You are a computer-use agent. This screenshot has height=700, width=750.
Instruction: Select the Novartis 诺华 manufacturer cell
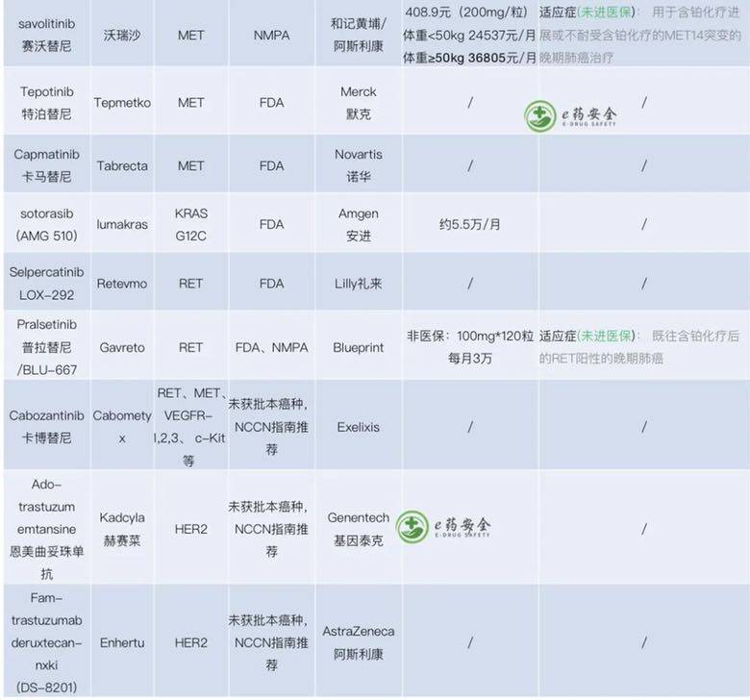[x=358, y=165]
